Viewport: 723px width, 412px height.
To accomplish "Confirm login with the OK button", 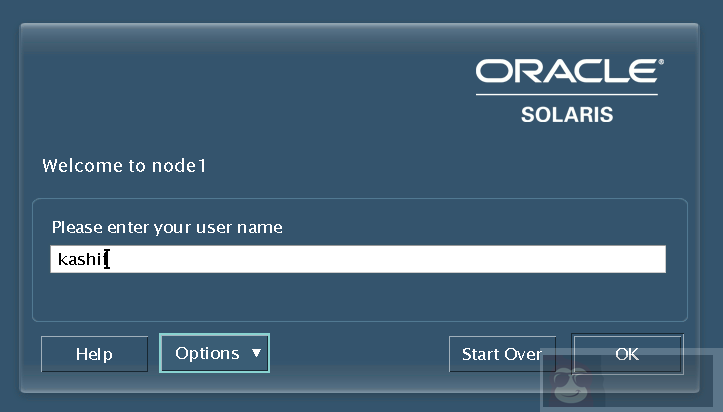I will [627, 354].
